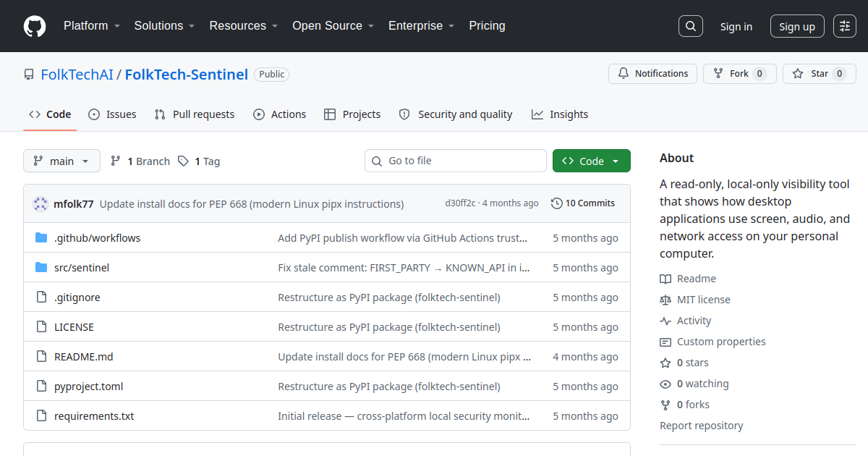Click the src/sentinel folder icon
868x456 pixels.
41,268
